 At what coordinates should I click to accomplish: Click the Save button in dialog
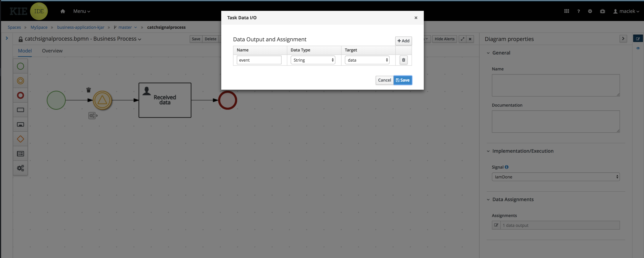(402, 80)
